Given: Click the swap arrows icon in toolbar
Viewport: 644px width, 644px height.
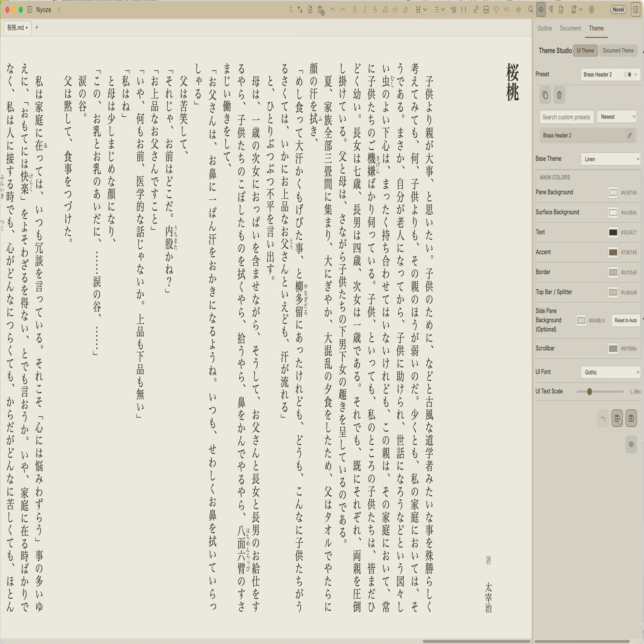Looking at the screenshot, I should pyautogui.click(x=300, y=10).
